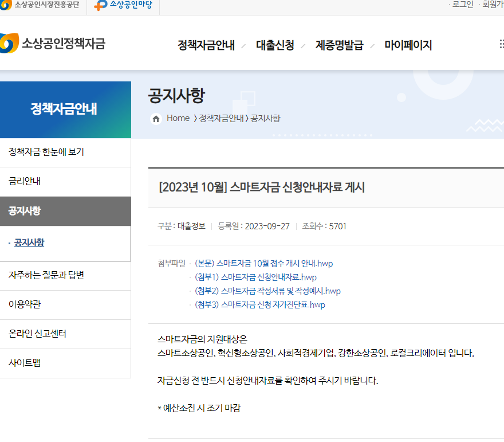Viewport: 504px width, 442px height.
Task: Click the Home icon in breadcrumb
Action: point(156,119)
